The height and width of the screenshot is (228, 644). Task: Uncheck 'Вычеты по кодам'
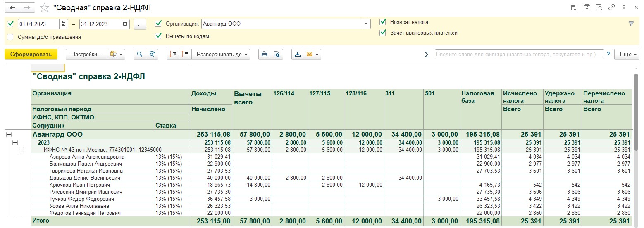coord(158,36)
